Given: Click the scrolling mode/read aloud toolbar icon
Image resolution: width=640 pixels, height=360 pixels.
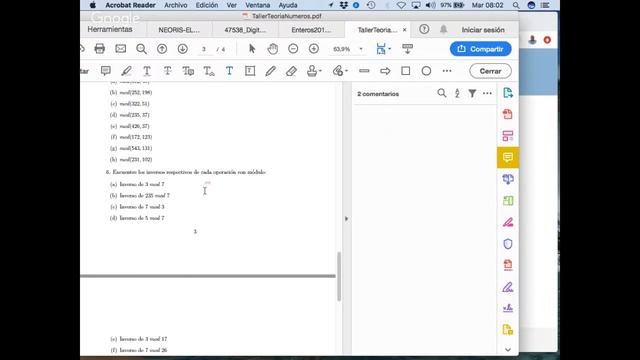Looking at the screenshot, I should 407,49.
